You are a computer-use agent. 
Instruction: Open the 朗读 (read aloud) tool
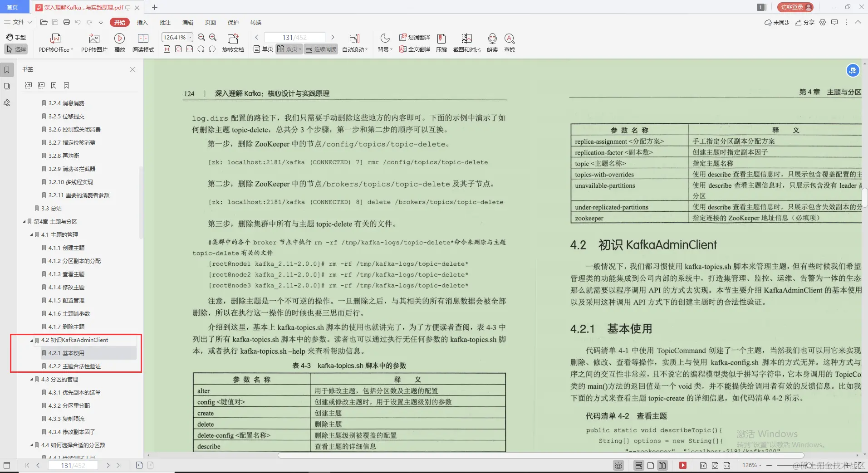(x=492, y=43)
